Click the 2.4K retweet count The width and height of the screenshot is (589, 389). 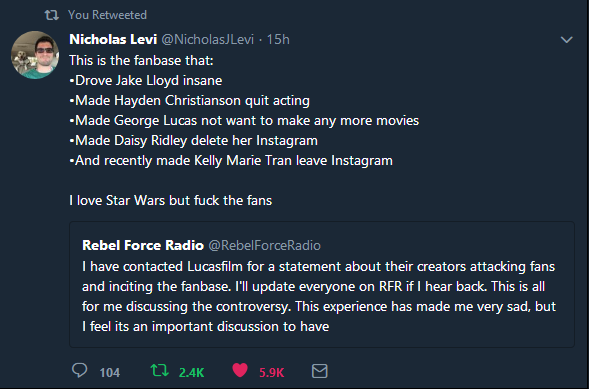(192, 372)
